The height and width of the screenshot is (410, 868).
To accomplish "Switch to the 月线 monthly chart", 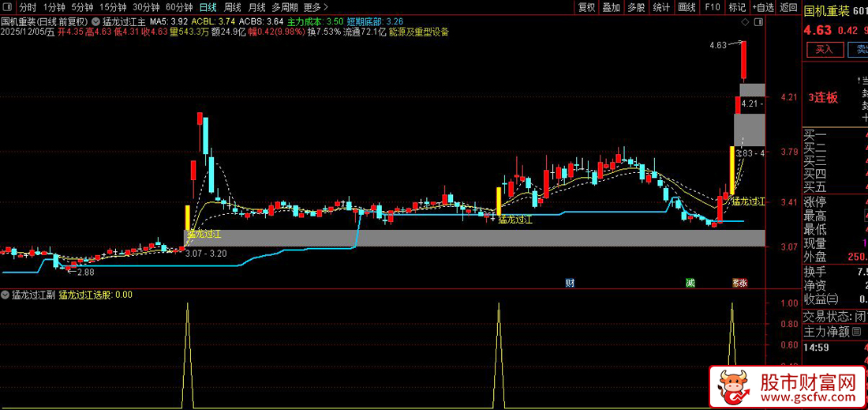I will [x=256, y=7].
